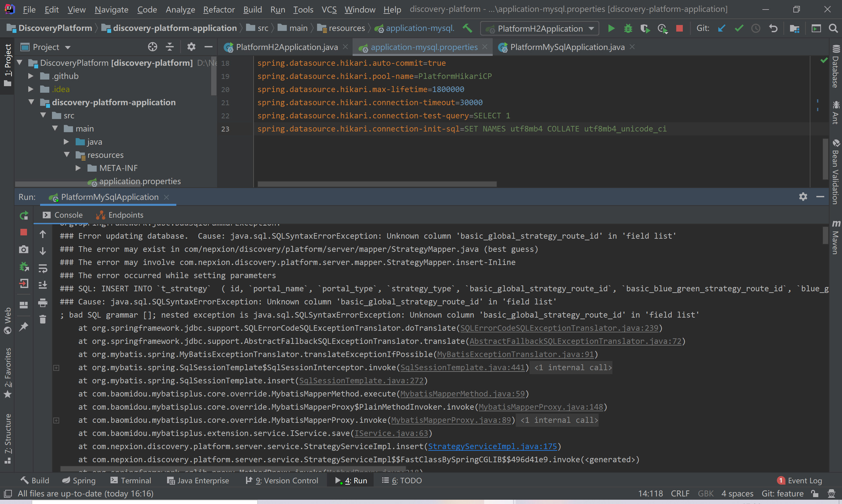Open StrategyServiceImpl.java:175 from the stack trace

click(493, 446)
